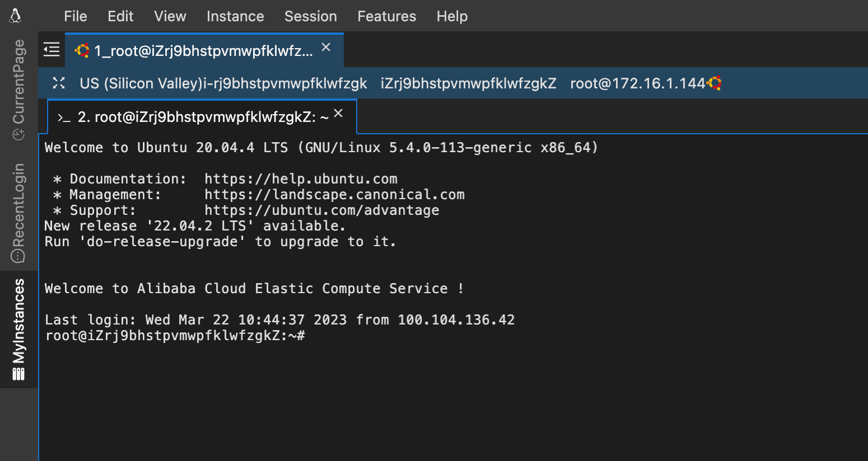Click the https://help.ubuntu.com link

(x=301, y=179)
